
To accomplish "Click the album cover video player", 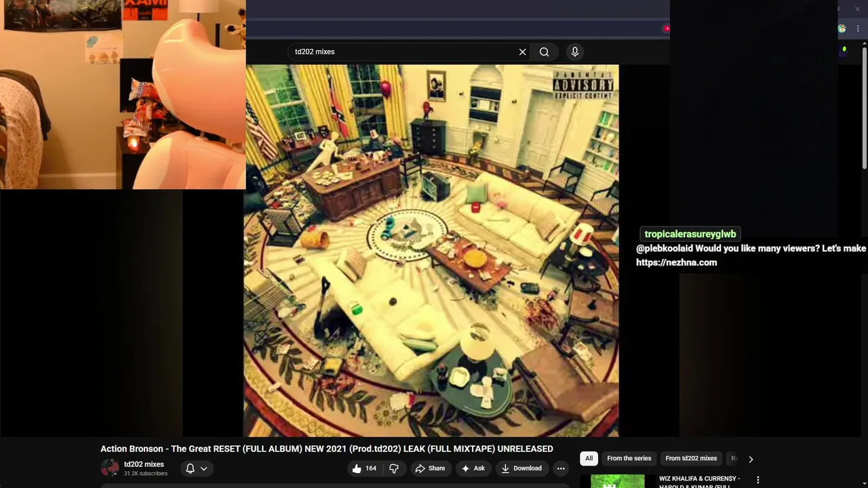I will click(431, 251).
